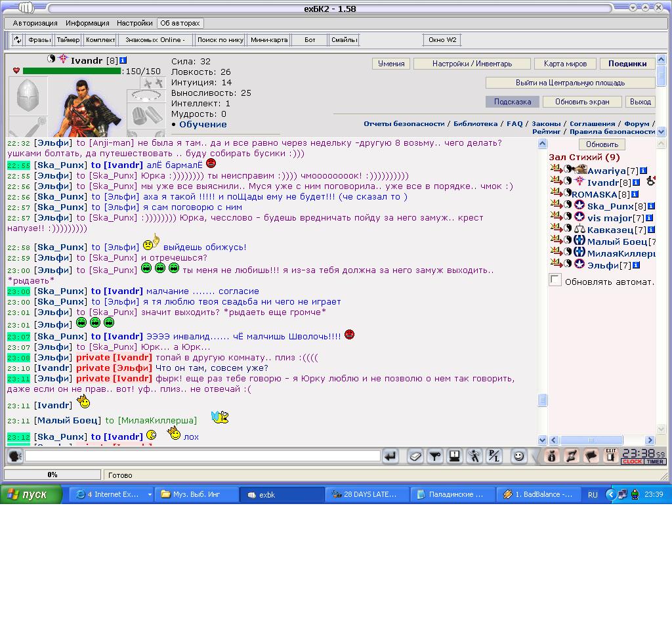Click private-message arrow icon beside Awariya
The height and width of the screenshot is (638, 672).
point(556,169)
